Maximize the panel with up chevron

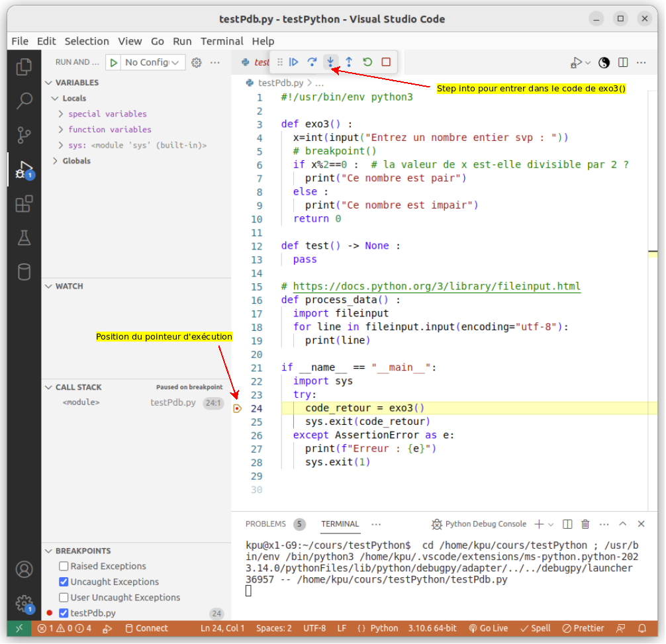pyautogui.click(x=623, y=525)
